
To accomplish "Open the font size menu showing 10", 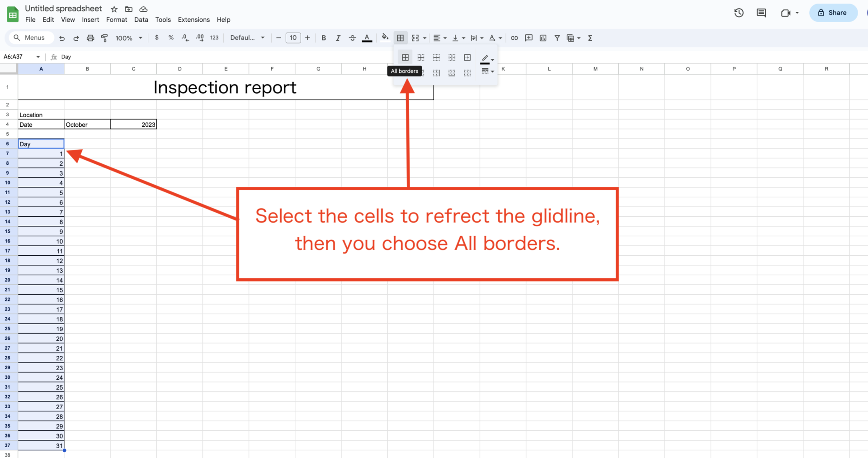I will [293, 38].
